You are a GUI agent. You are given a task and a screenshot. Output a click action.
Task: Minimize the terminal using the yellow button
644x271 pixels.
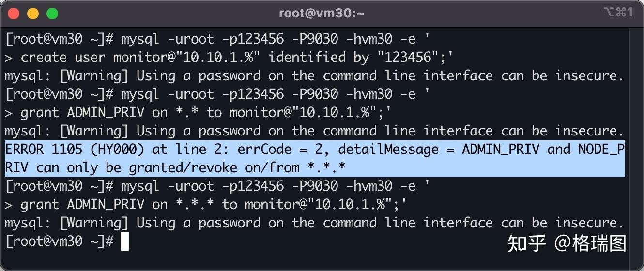click(32, 13)
